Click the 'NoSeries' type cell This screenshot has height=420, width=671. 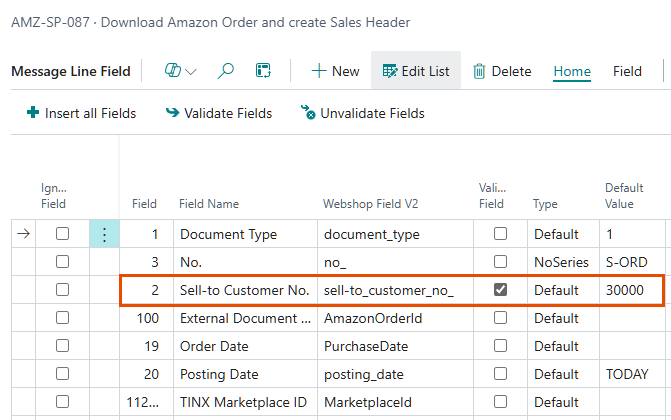pos(563,262)
